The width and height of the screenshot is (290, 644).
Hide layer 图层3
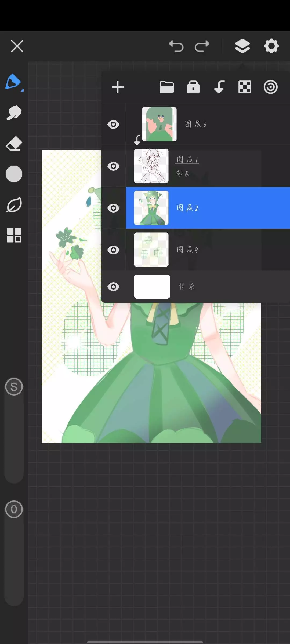(114, 125)
